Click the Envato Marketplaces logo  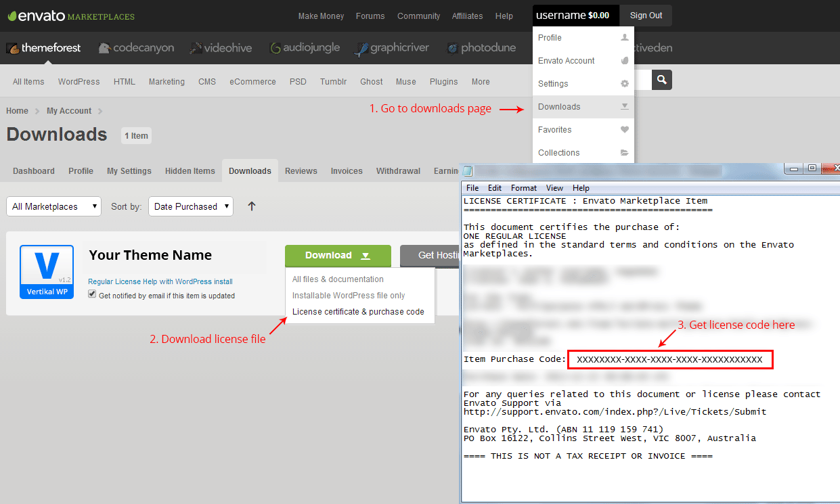pos(71,16)
